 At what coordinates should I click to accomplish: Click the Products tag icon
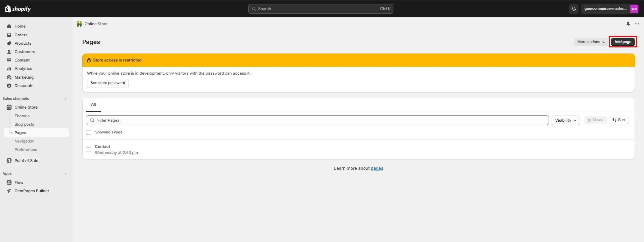(9, 43)
